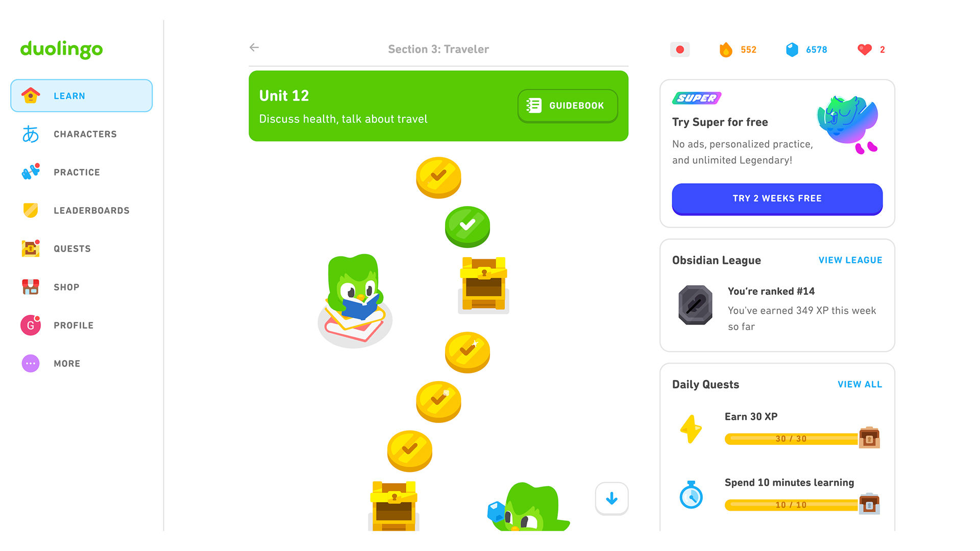Click the Quests icon
The width and height of the screenshot is (980, 551).
30,248
